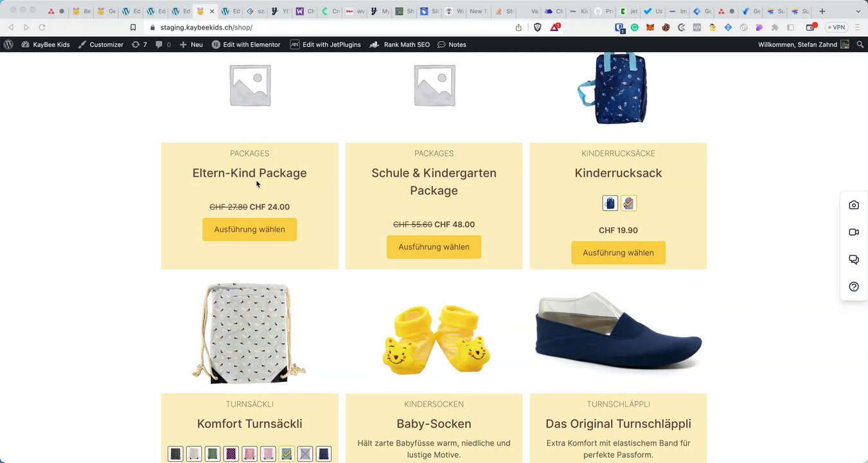Viewport: 868px width, 463px height.
Task: Open the Das Original Turnschläppli product link
Action: pos(618,424)
